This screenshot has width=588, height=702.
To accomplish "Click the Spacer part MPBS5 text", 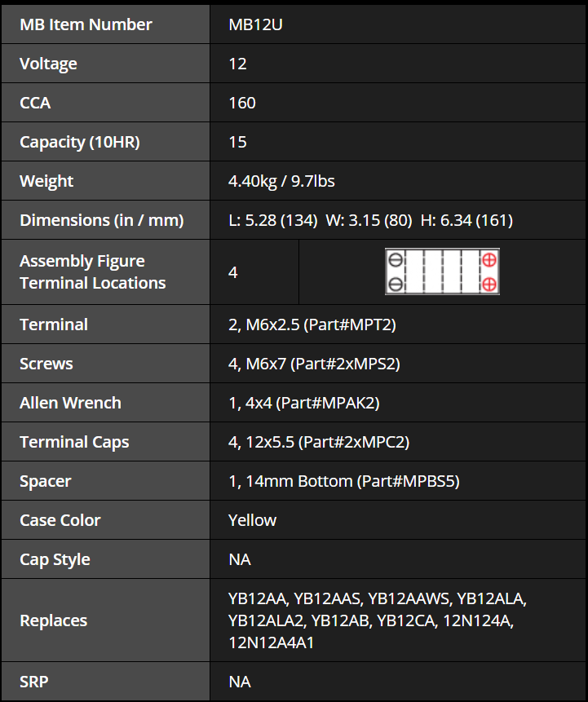I will pos(408,481).
